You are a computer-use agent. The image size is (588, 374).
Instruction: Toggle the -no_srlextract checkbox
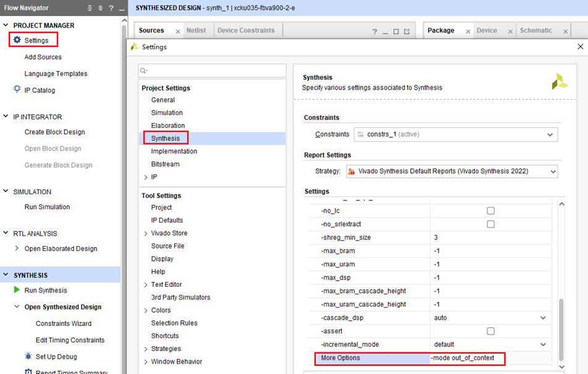490,224
